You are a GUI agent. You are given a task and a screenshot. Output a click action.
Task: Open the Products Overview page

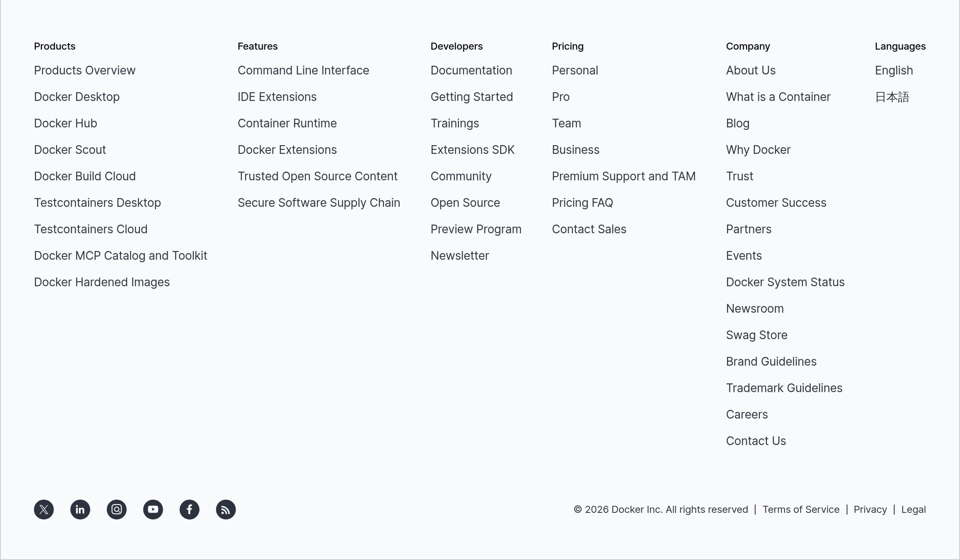pos(84,70)
